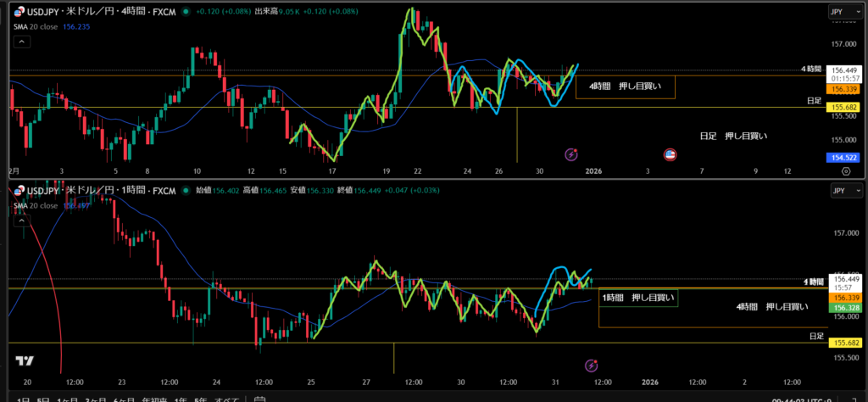Screen dimensions: 868x402
Task: Open the purple lightning event marker in upper chart
Action: pyautogui.click(x=571, y=154)
